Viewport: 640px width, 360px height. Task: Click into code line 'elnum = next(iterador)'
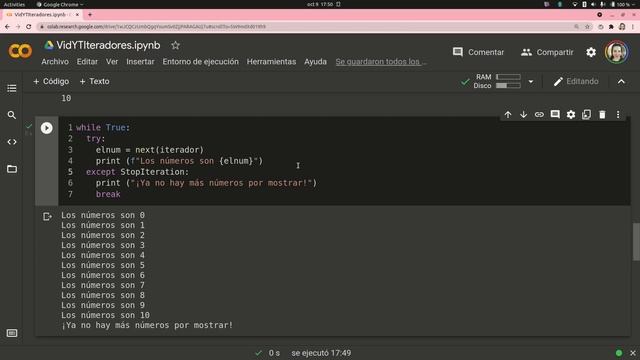(x=149, y=150)
